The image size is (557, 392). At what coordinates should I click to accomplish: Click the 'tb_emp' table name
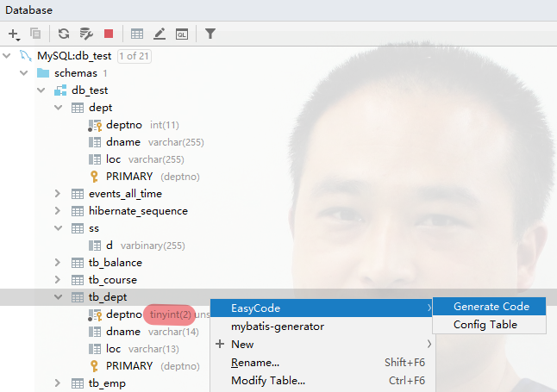(107, 383)
